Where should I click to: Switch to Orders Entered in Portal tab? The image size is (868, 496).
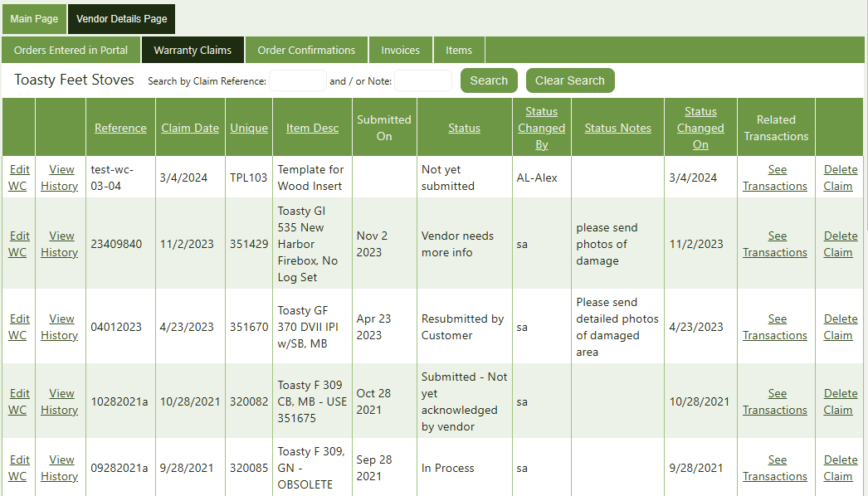(71, 50)
